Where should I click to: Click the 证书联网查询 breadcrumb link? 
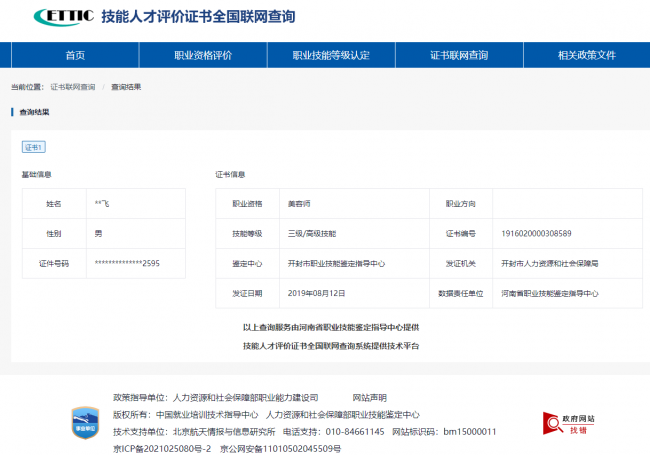73,87
